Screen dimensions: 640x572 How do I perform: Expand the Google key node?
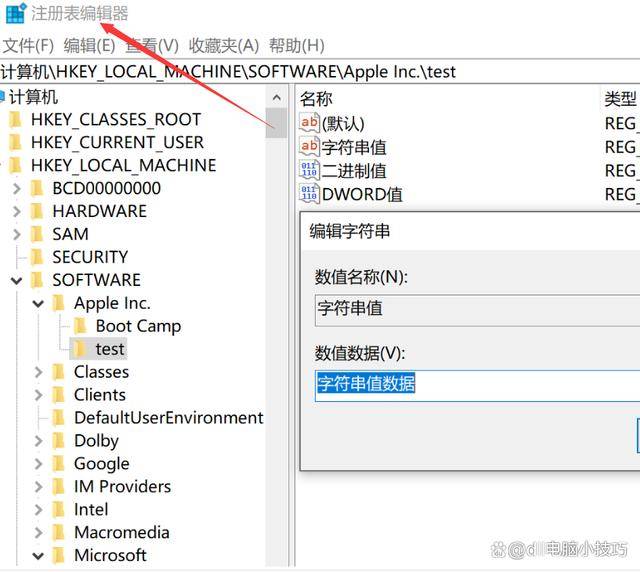pos(38,464)
